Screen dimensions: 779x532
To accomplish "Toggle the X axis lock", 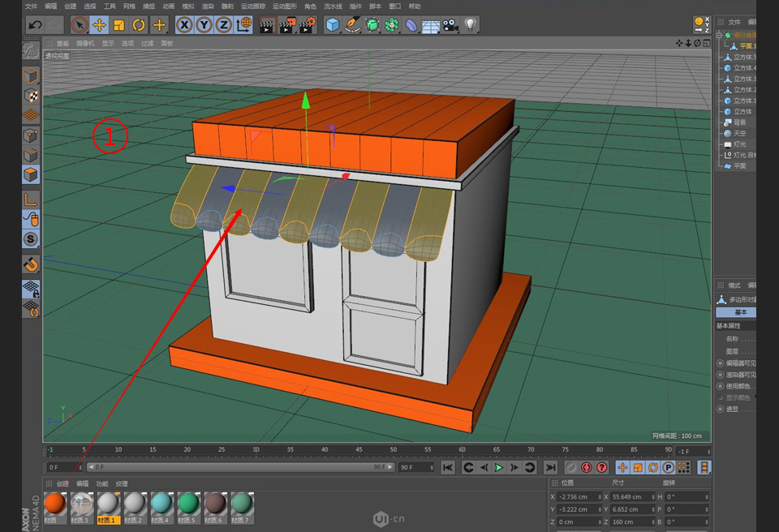I will pos(183,25).
